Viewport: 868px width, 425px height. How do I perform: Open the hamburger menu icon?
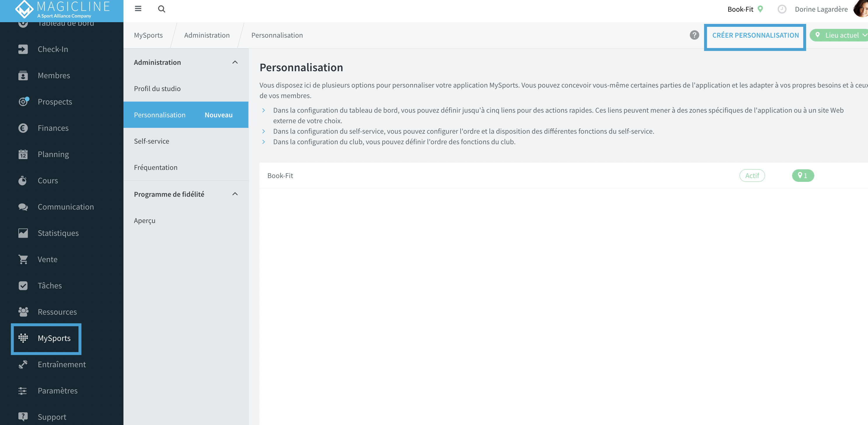pos(138,9)
